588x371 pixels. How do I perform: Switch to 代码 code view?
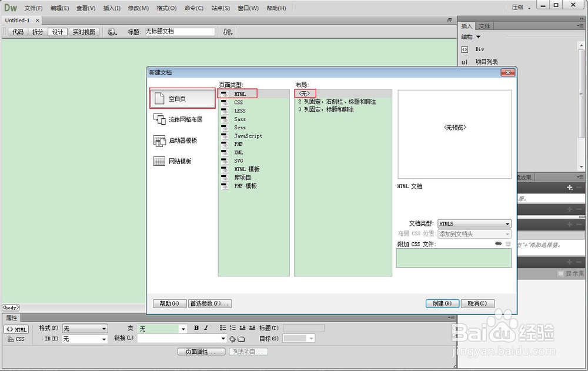pos(18,32)
